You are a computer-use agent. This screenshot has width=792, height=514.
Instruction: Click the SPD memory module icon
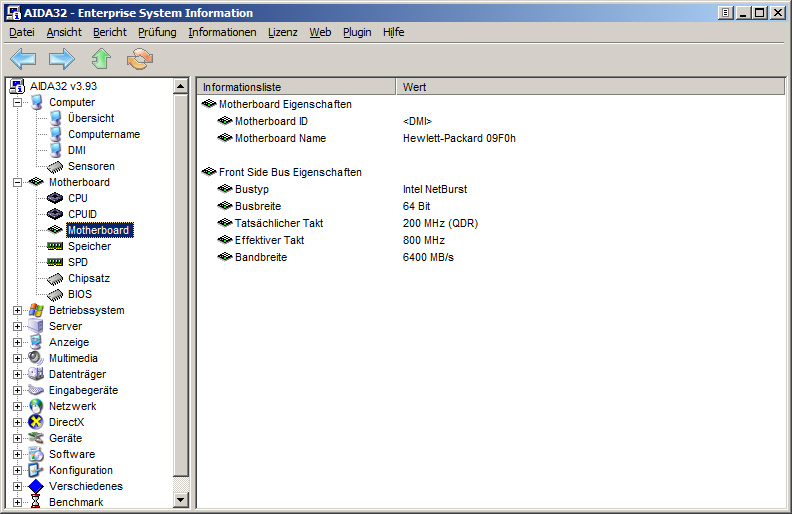pyautogui.click(x=55, y=262)
